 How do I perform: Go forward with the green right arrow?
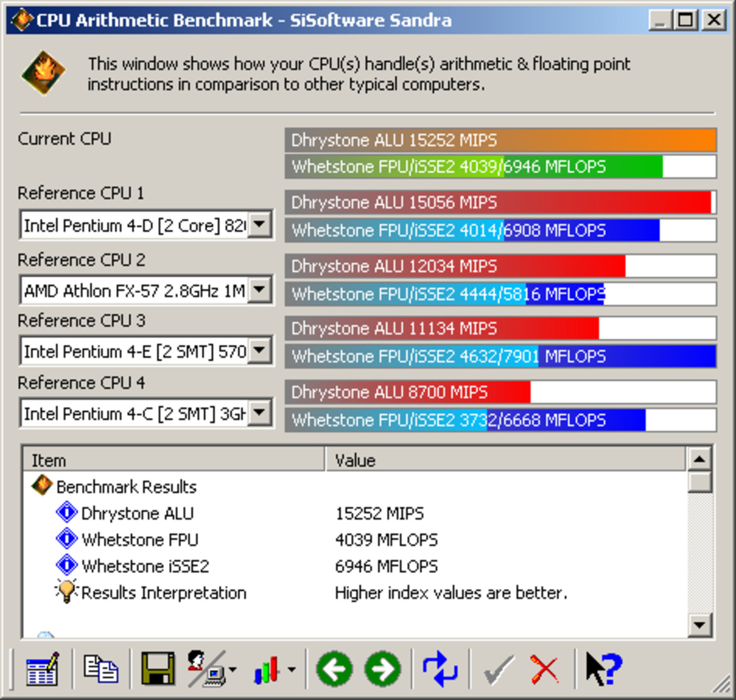(x=383, y=669)
